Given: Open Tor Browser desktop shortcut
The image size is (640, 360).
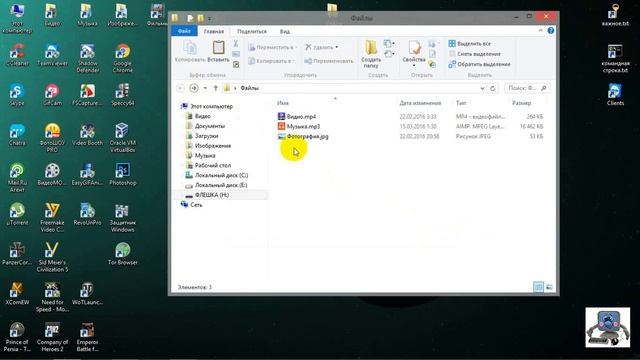Looking at the screenshot, I should (122, 254).
